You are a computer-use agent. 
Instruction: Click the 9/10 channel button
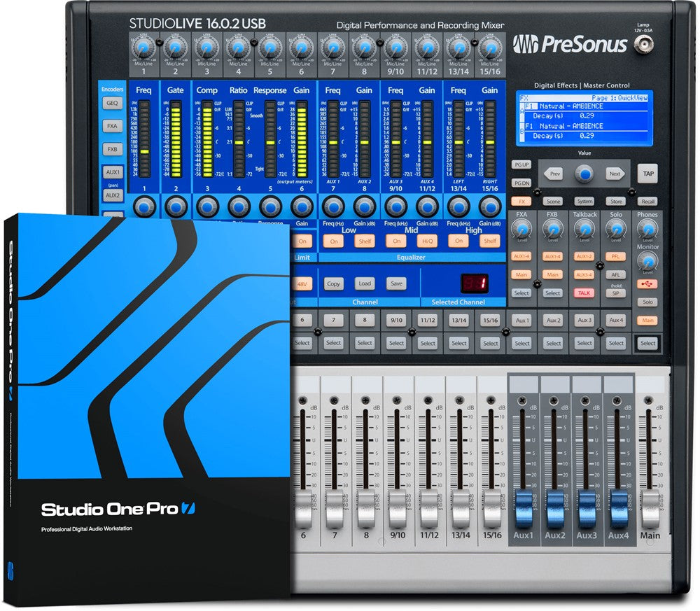point(396,321)
